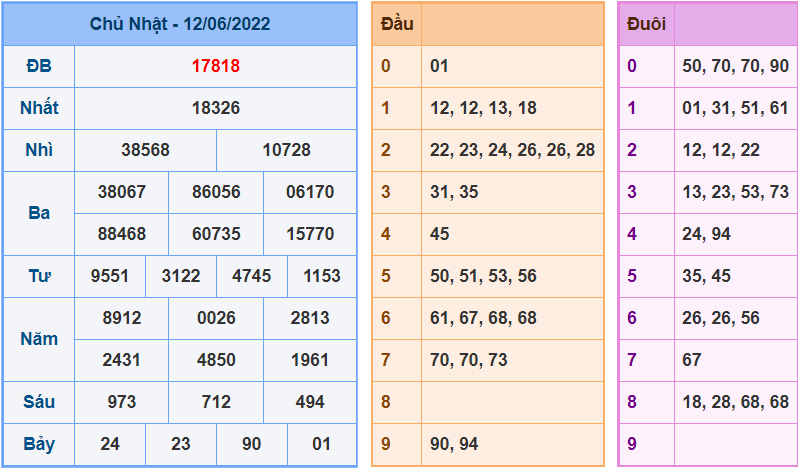The image size is (798, 469).
Task: Select Đầu values 90, 94
Action: [x=454, y=444]
